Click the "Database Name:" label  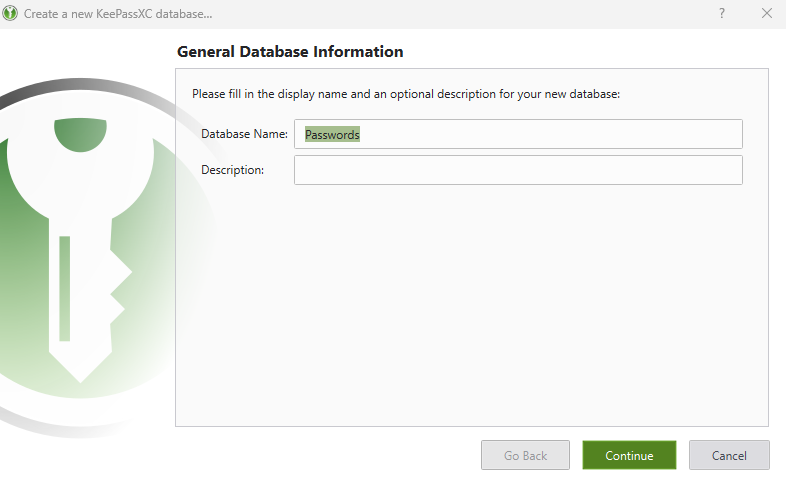click(x=244, y=134)
